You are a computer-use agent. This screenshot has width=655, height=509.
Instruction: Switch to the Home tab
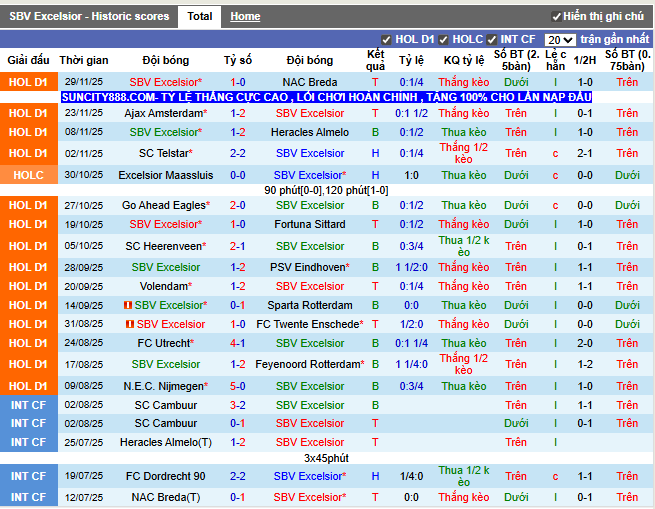click(245, 17)
